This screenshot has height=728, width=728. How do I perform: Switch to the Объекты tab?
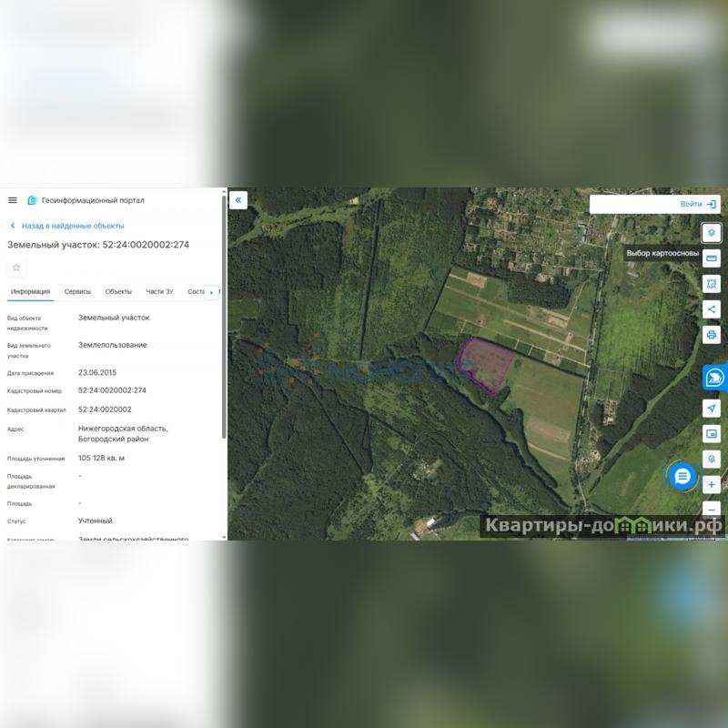[118, 292]
